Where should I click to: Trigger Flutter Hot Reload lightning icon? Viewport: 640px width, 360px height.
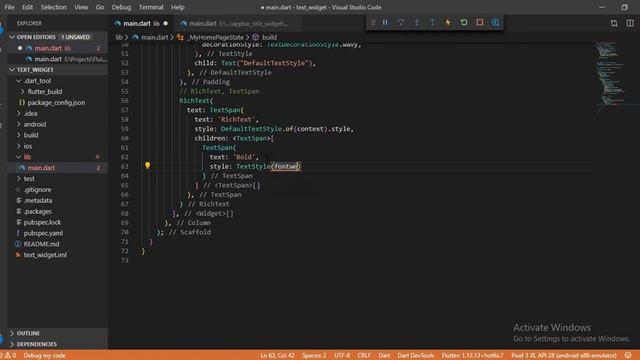[448, 22]
